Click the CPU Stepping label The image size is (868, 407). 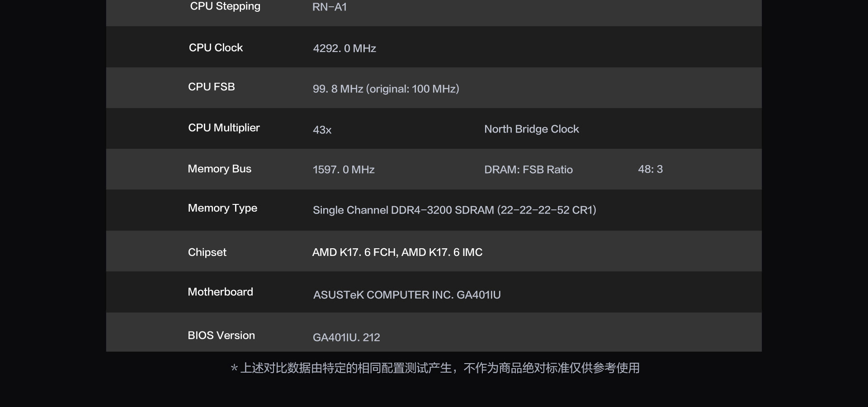coord(225,6)
